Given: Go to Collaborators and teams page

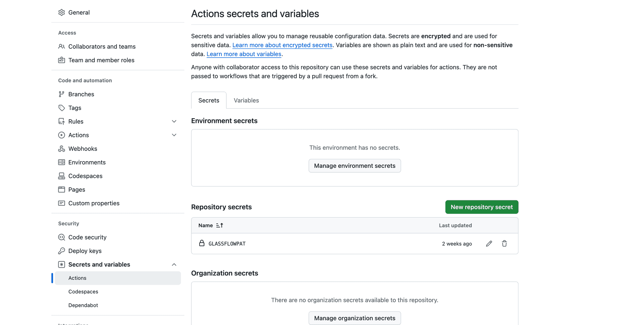Looking at the screenshot, I should pyautogui.click(x=102, y=47).
